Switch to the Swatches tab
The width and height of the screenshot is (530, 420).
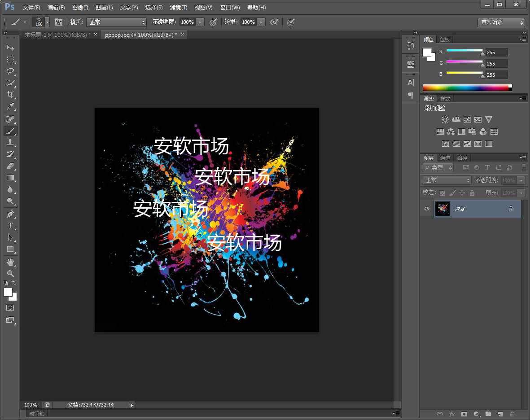pos(445,39)
